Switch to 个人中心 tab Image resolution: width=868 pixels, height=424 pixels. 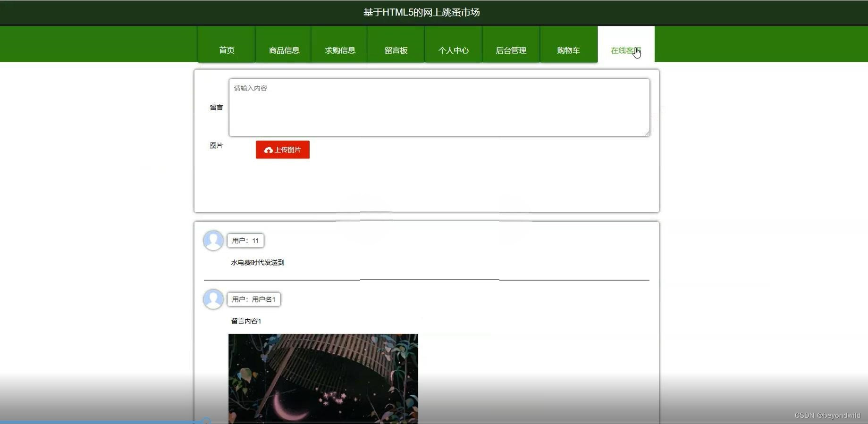[454, 44]
